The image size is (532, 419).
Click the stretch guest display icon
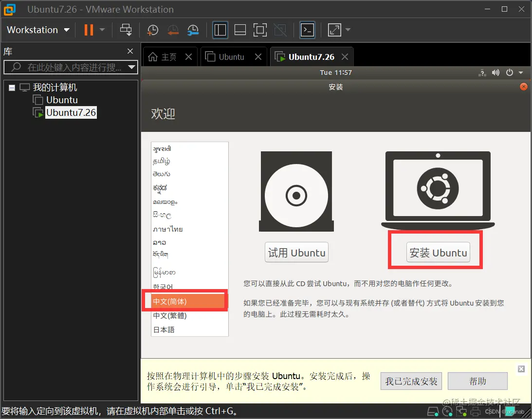tap(334, 30)
